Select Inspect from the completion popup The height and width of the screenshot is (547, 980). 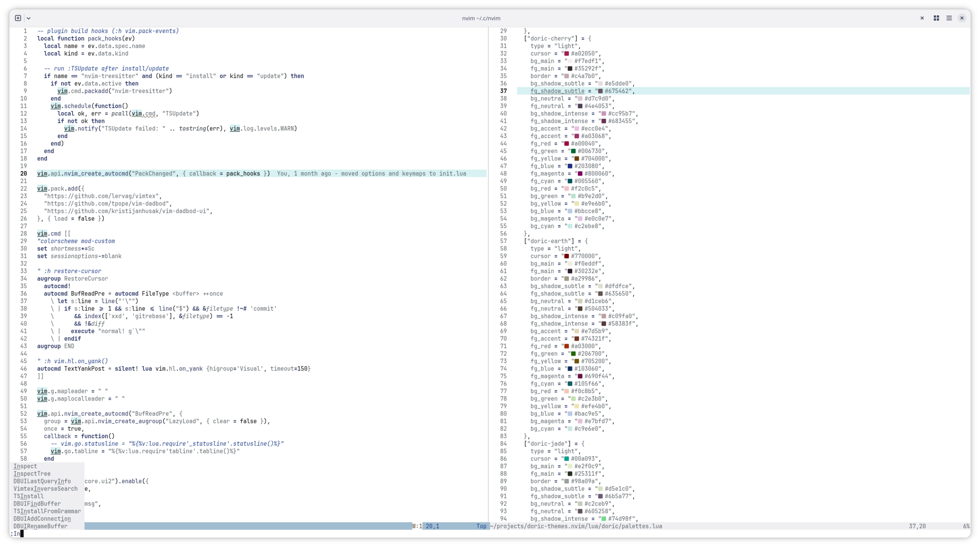[26, 466]
